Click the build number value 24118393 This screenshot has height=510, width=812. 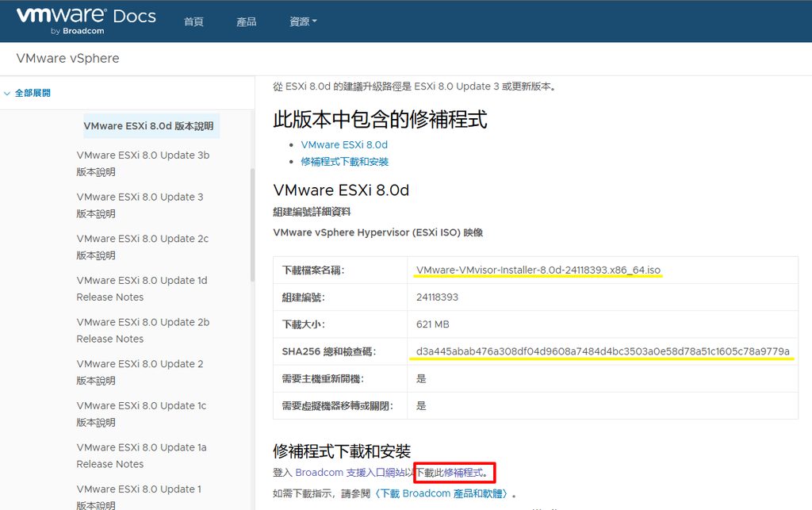click(437, 297)
